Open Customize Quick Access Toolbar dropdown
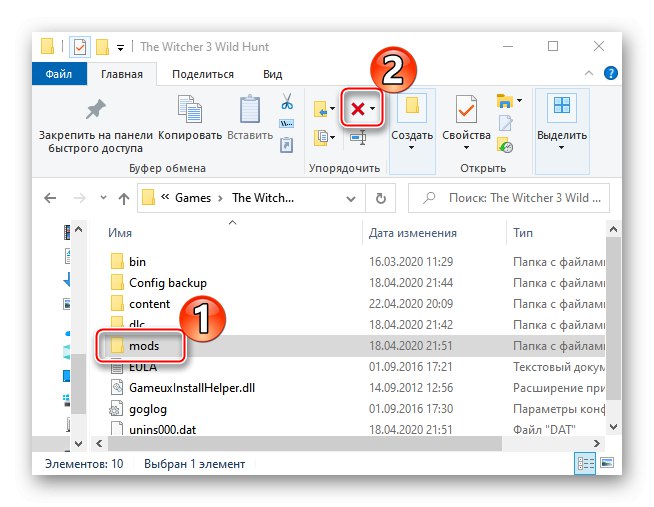 [x=120, y=48]
